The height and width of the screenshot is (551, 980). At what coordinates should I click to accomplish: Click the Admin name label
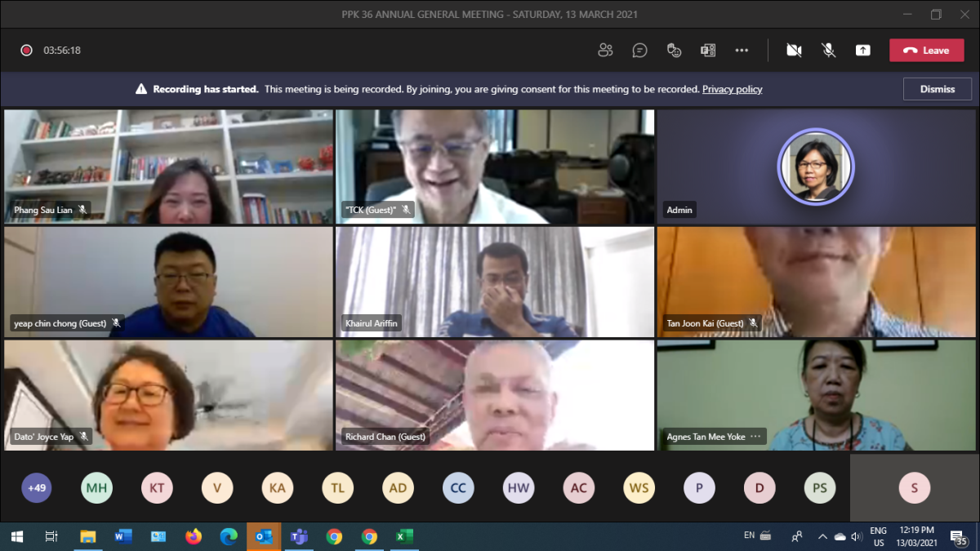click(x=679, y=210)
